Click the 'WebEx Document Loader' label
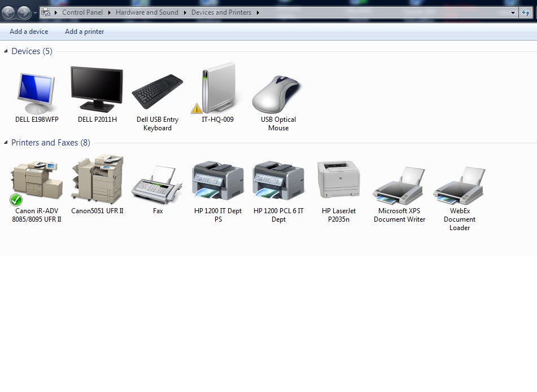 click(x=460, y=219)
